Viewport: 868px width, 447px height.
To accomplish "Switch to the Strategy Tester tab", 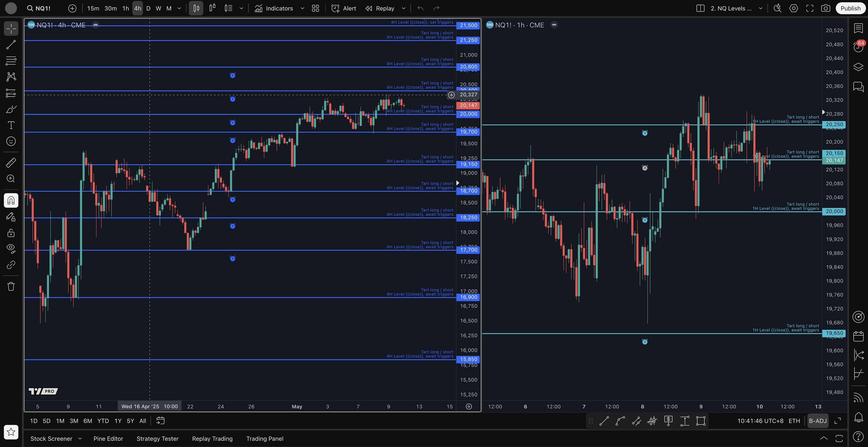I will [157, 439].
